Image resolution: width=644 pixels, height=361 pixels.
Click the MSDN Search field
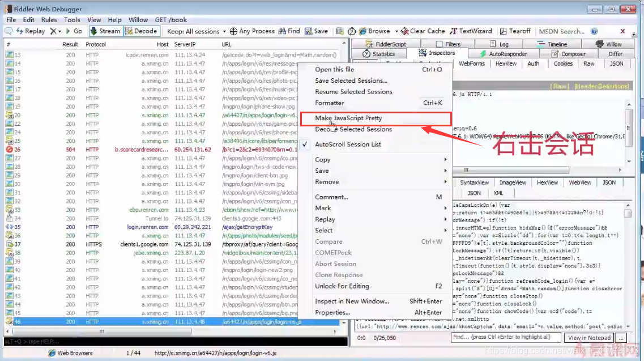coord(562,31)
